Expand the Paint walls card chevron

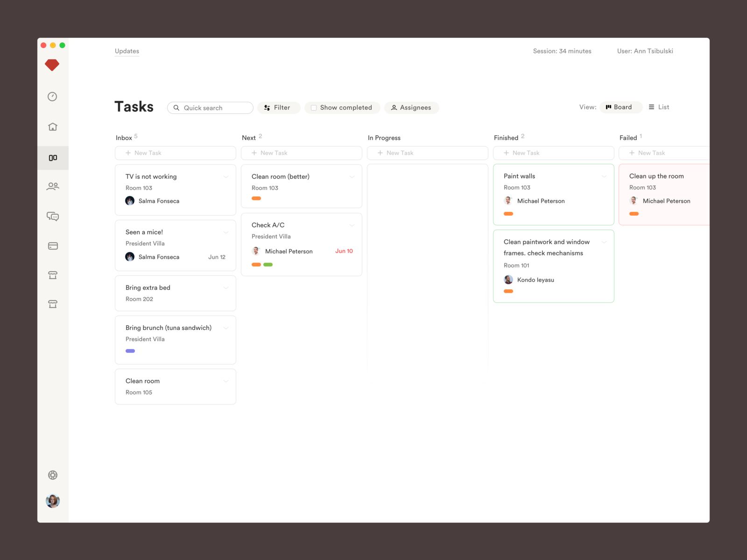(604, 176)
